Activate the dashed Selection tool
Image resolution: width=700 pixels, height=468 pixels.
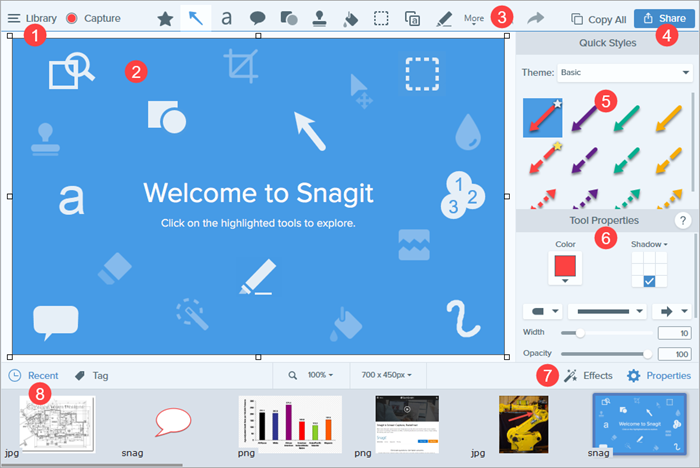click(x=382, y=17)
